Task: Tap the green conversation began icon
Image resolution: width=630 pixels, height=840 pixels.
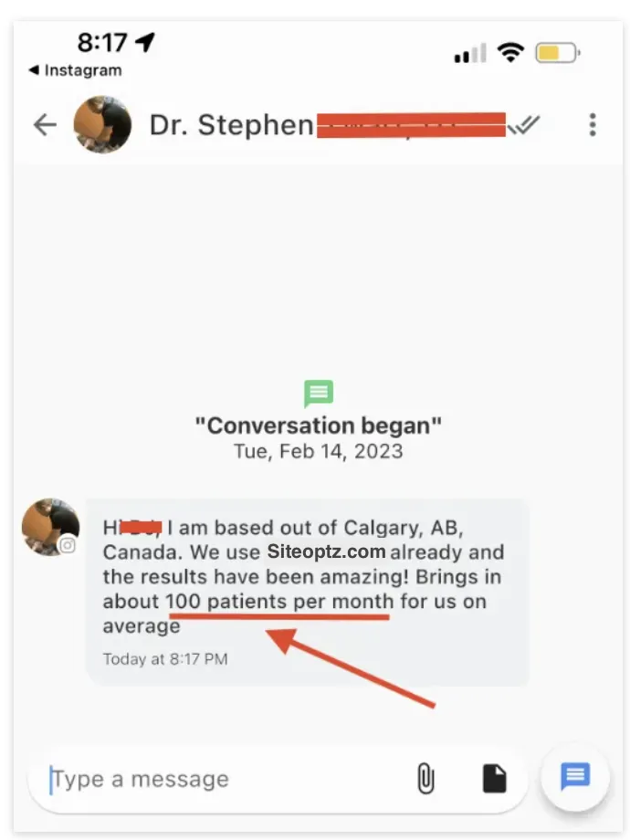Action: tap(319, 394)
